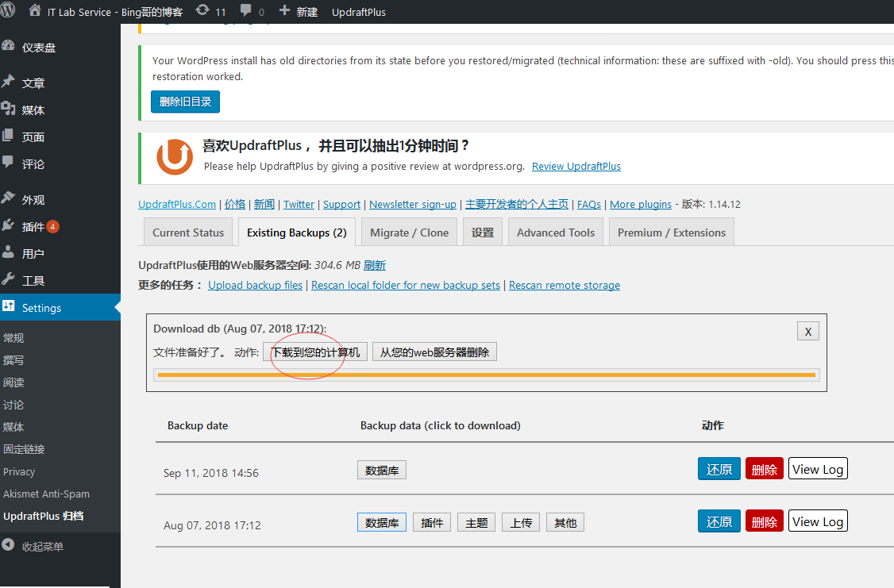Download 其他 from Aug 07 backup
Viewport: 894px width, 588px height.
[565, 522]
